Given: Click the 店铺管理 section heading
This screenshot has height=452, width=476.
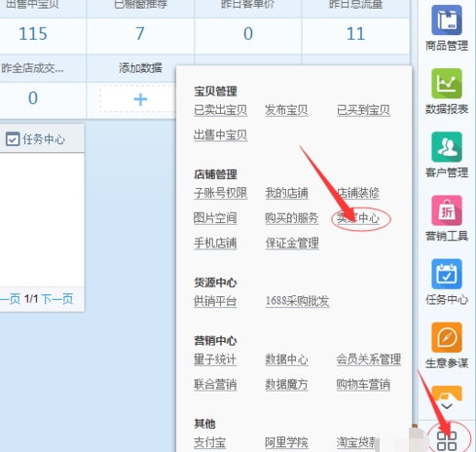Looking at the screenshot, I should [x=215, y=174].
